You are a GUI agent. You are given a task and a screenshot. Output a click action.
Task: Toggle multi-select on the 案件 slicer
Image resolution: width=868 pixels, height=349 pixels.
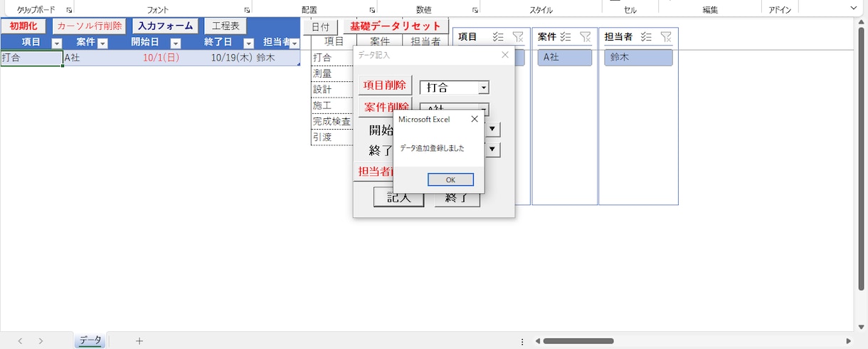[x=566, y=37]
